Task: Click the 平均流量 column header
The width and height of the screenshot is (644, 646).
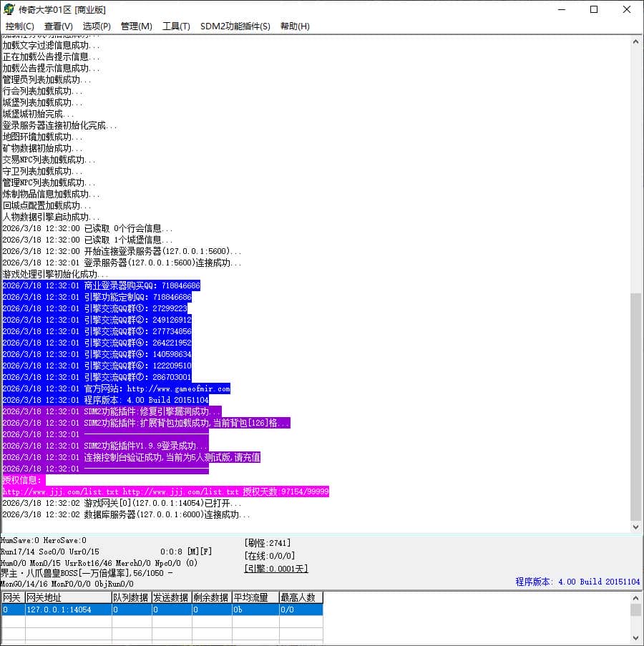Action: click(255, 597)
